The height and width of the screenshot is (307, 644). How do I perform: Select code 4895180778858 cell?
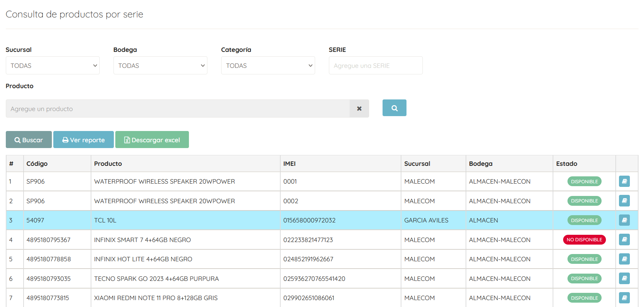coord(57,259)
